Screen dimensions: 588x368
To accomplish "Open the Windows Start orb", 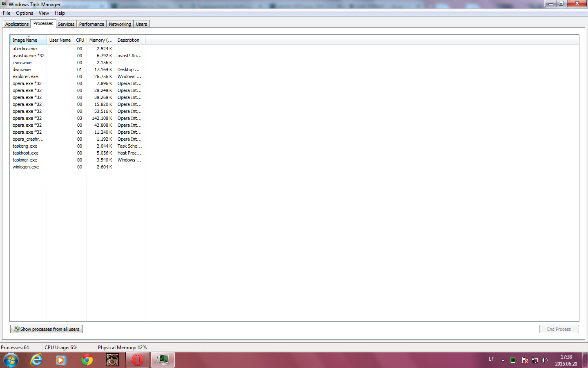I will pos(11,360).
